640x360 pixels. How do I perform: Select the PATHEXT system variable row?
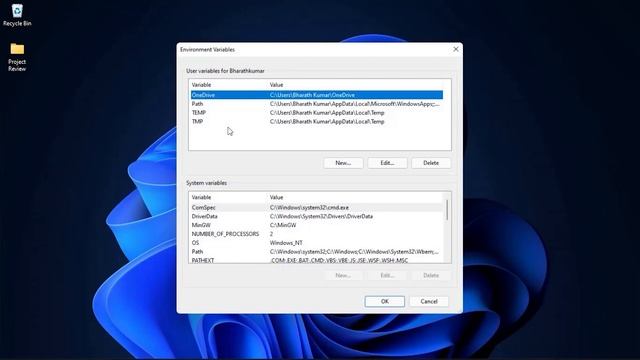(x=317, y=260)
